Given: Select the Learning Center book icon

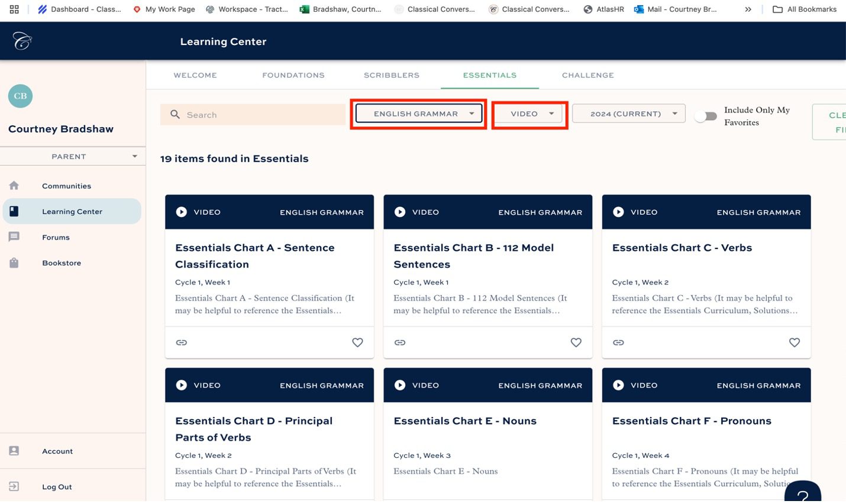Looking at the screenshot, I should pyautogui.click(x=14, y=211).
